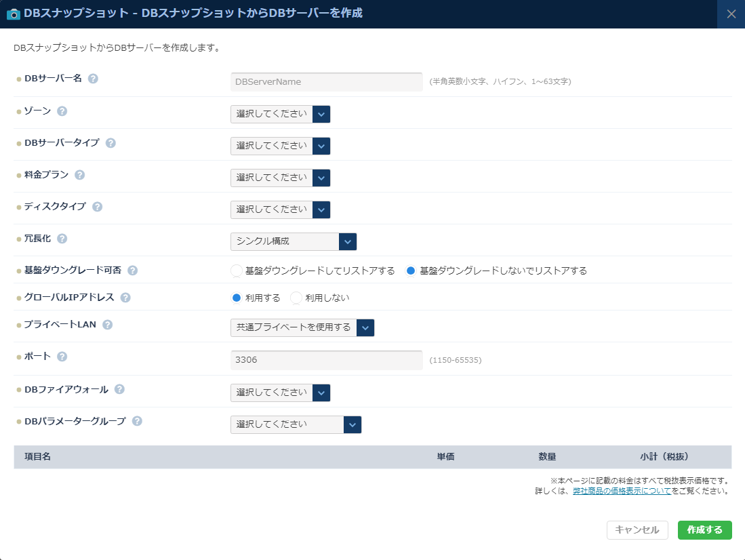Open help for DBサーバー名 field
745x560 pixels.
94,78
